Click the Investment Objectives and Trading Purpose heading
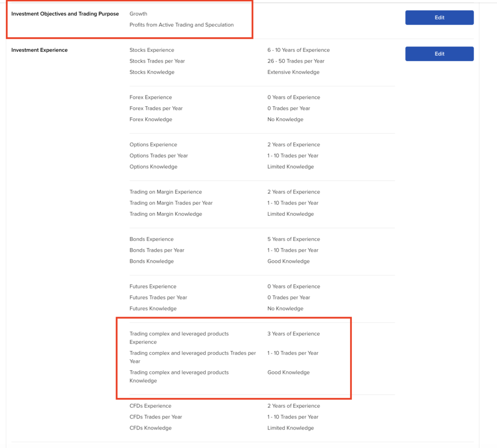The image size is (497, 448). click(65, 14)
